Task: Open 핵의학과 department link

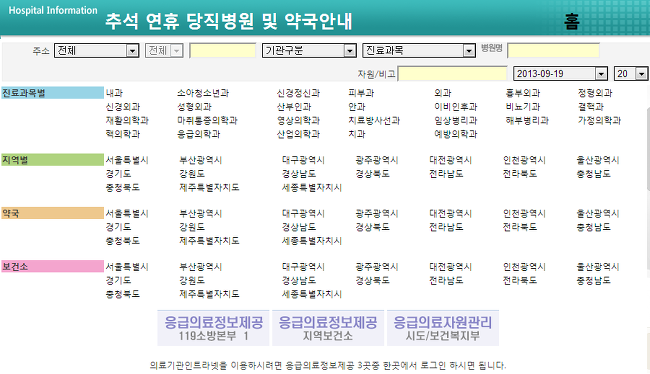Action: point(123,134)
